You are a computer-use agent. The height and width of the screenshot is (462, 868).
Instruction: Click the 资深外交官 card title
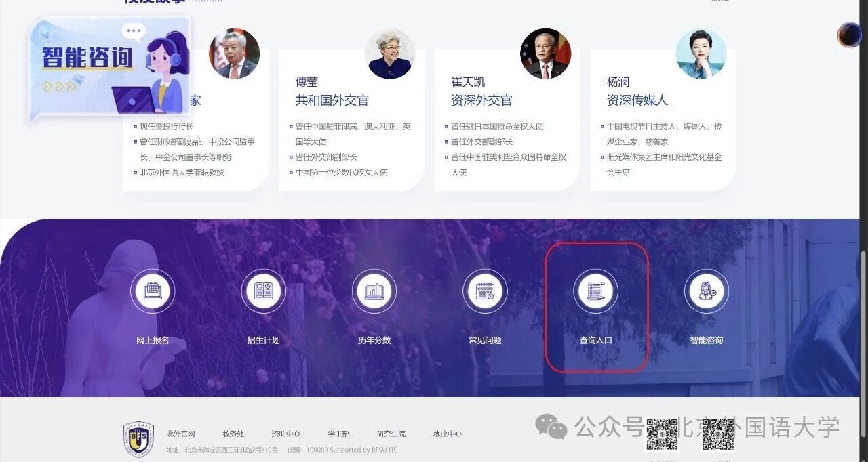[x=481, y=100]
